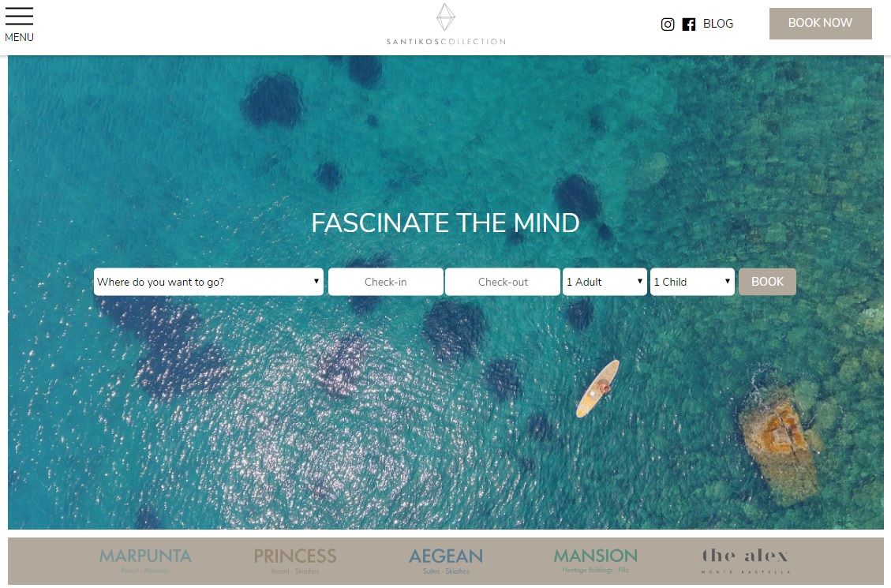
Task: Open the Instagram icon link
Action: (668, 24)
